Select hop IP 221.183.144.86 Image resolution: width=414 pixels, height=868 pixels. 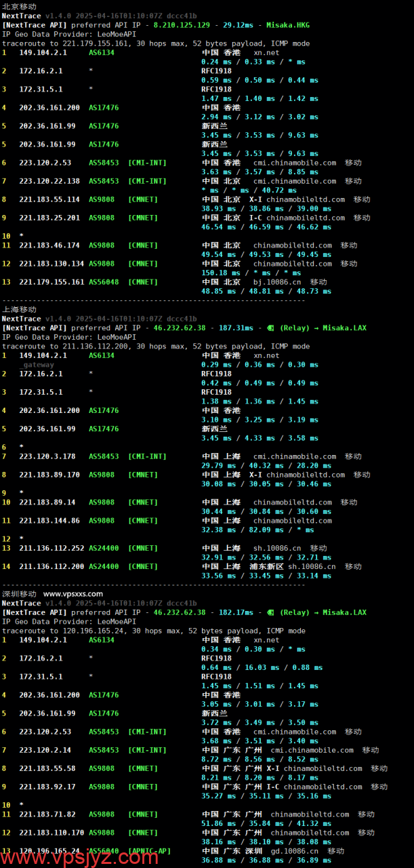(x=49, y=521)
